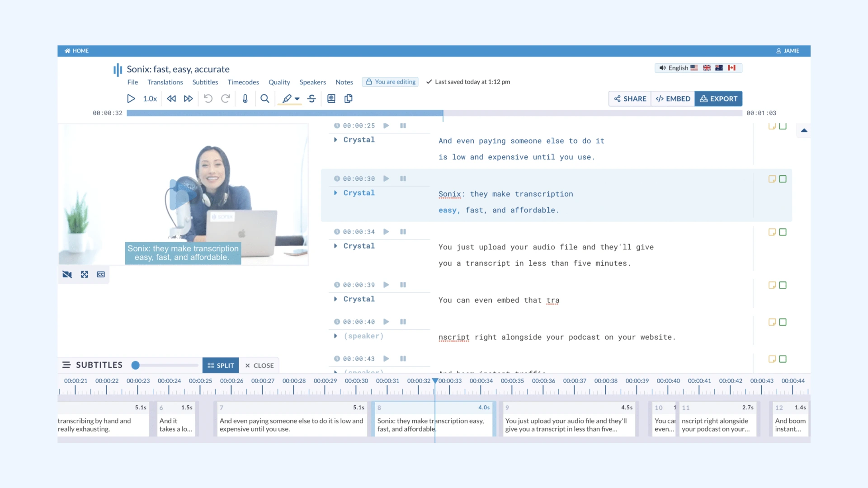The height and width of the screenshot is (488, 868).
Task: Apply strikethrough to selected text
Action: pyautogui.click(x=312, y=99)
